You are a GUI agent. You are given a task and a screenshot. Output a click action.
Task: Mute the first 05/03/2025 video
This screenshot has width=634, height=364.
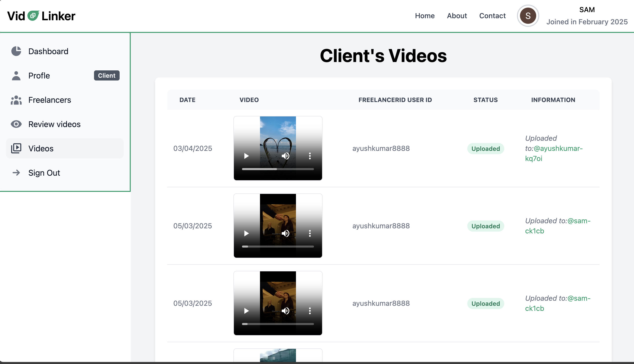coord(286,233)
